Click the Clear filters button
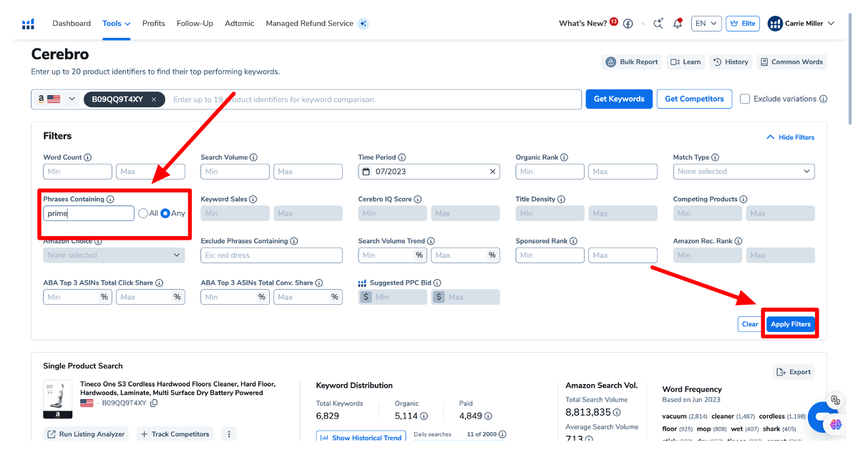The image size is (868, 455). click(x=750, y=324)
